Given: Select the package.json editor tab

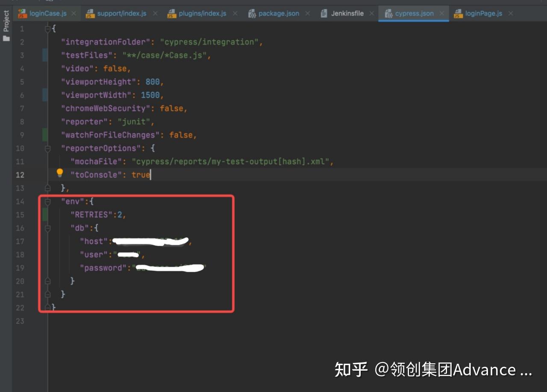Looking at the screenshot, I should pyautogui.click(x=279, y=13).
